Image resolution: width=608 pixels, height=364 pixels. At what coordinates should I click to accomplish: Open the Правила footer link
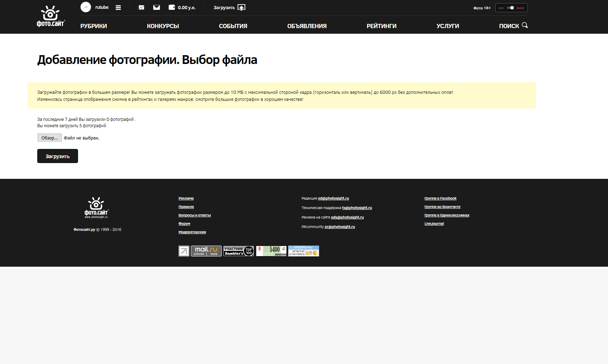click(186, 207)
